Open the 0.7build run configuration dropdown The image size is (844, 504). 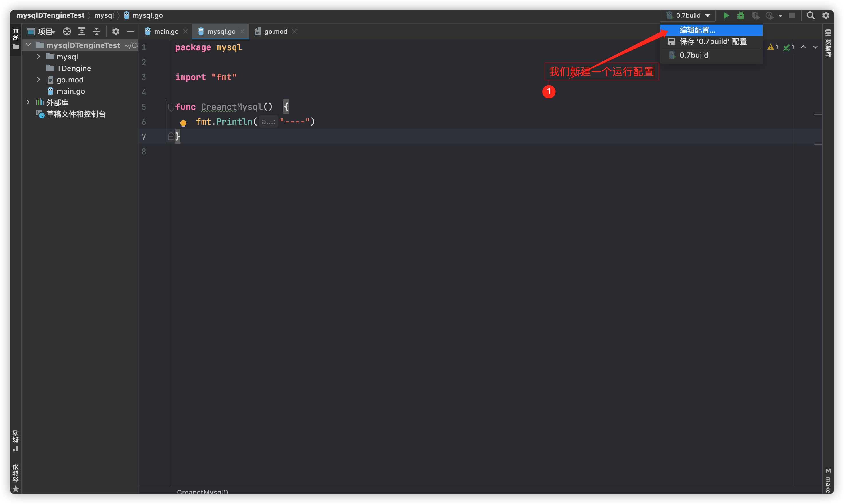click(688, 16)
